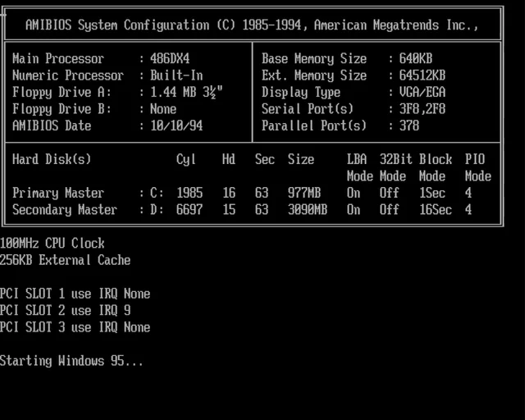The height and width of the screenshot is (420, 525).
Task: Click the C: drive letter
Action: 157,194
